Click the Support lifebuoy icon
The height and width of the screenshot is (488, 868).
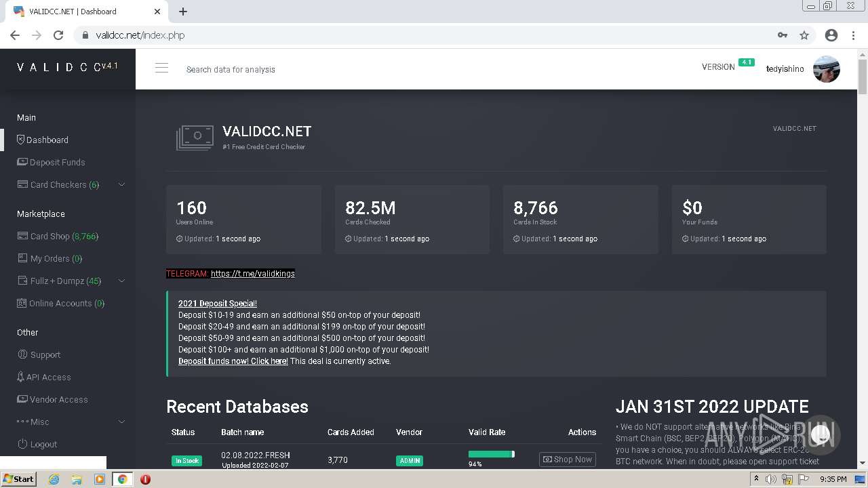(22, 354)
